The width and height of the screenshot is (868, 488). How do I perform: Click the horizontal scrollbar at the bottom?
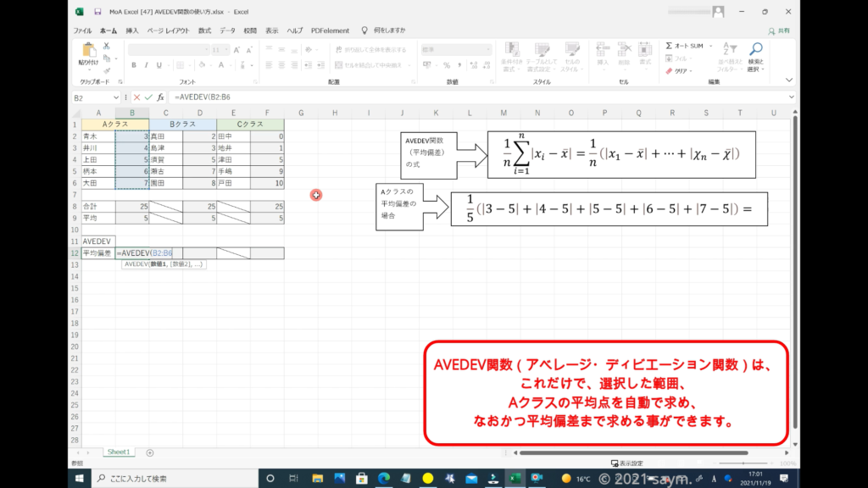tap(644, 452)
